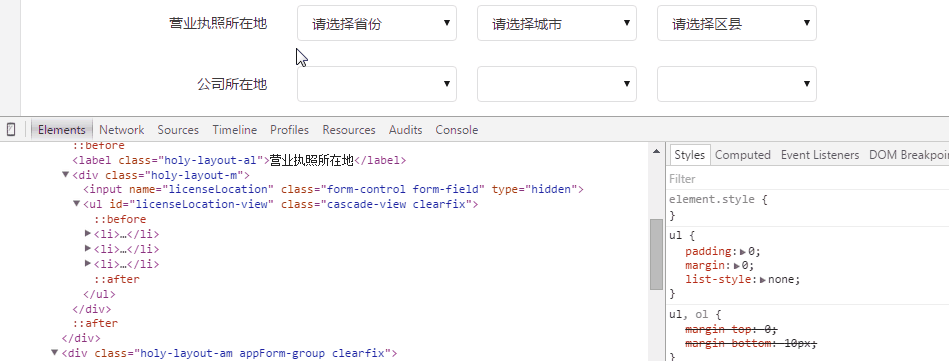Switch to the Elements tab
949x361 pixels.
[62, 130]
